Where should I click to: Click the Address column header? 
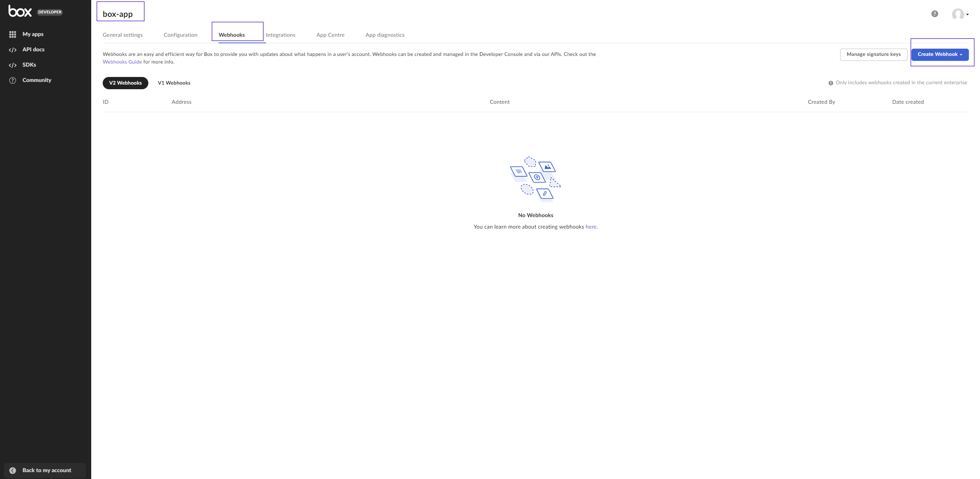click(181, 102)
